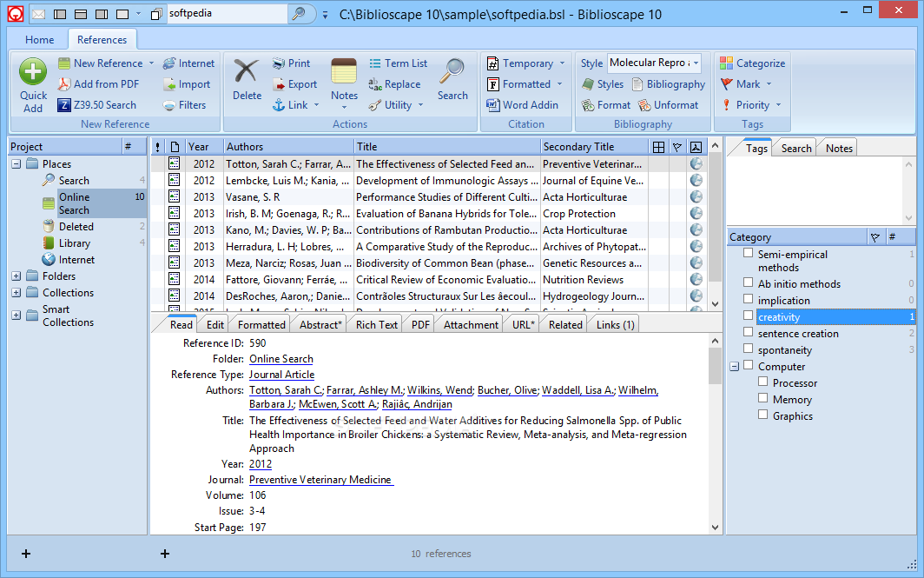
Task: Sort references by the Year column header
Action: (x=204, y=147)
